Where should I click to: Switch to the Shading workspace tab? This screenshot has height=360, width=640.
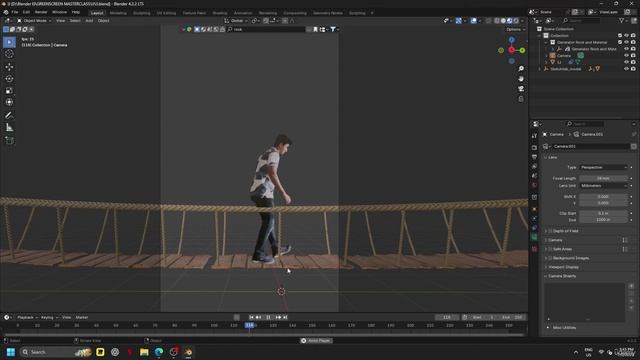pyautogui.click(x=220, y=13)
